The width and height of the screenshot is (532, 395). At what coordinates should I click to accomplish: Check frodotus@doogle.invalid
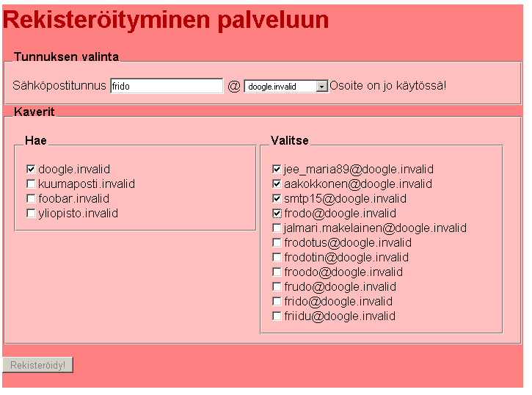coord(277,242)
